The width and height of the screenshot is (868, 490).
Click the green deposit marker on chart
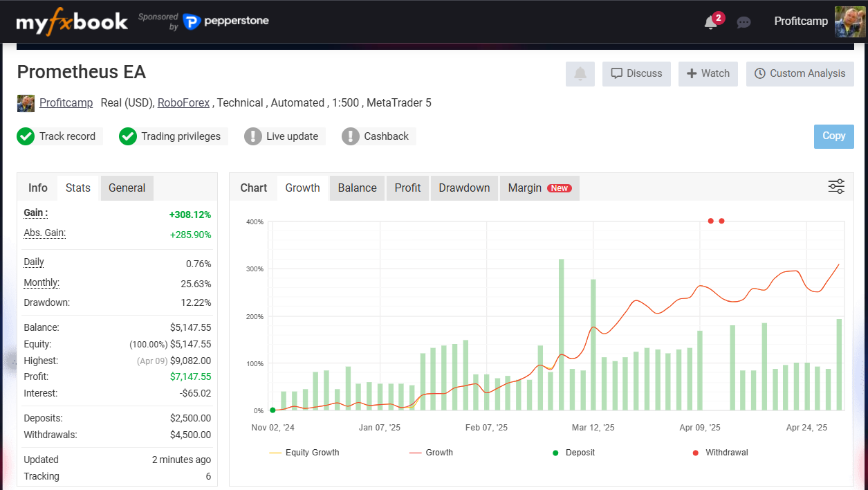273,410
